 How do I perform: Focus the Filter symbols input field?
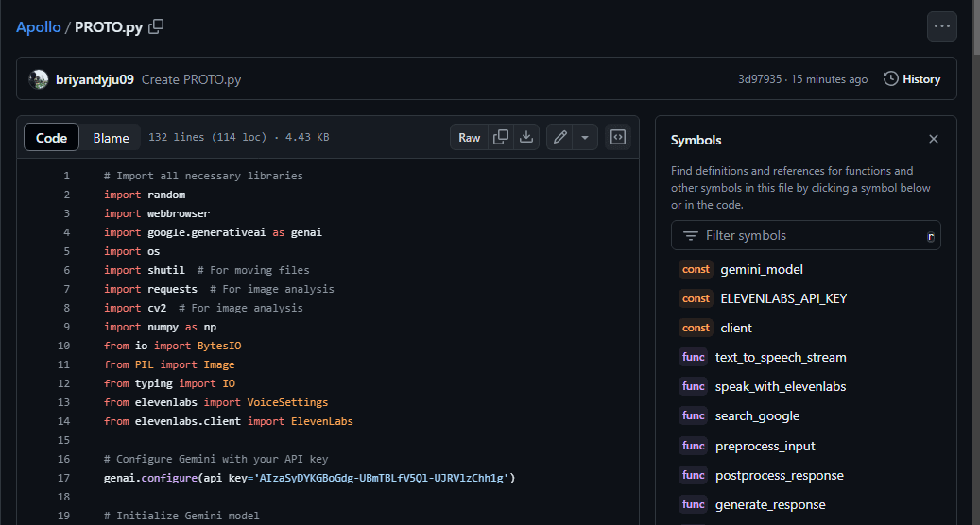[x=805, y=235]
